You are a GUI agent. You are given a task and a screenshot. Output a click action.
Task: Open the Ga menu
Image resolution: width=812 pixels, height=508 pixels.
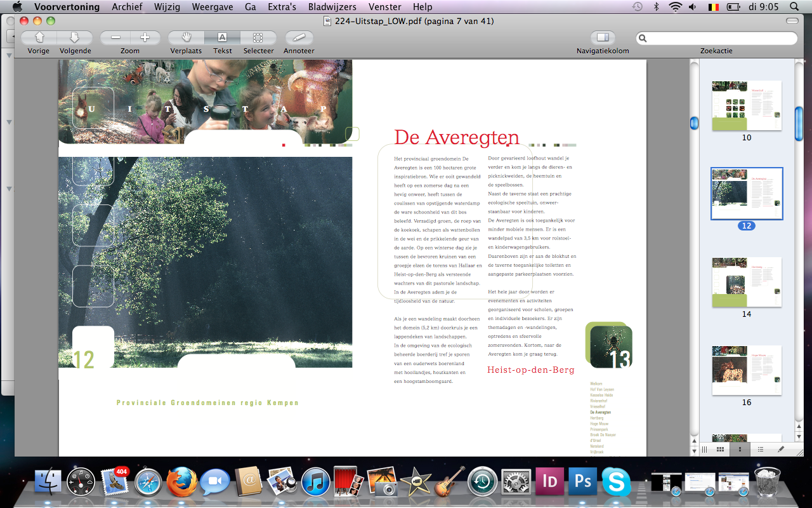pyautogui.click(x=251, y=7)
